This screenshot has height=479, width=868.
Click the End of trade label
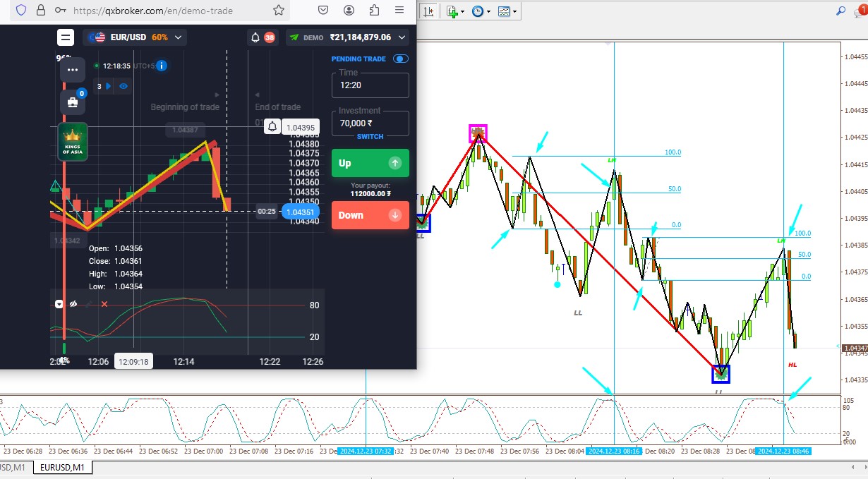pos(278,107)
